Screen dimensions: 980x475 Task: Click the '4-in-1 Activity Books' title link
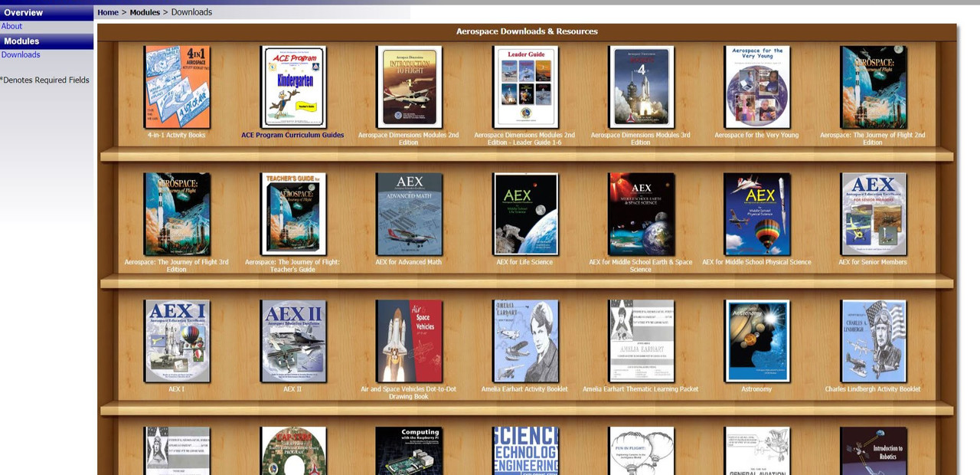click(x=177, y=135)
